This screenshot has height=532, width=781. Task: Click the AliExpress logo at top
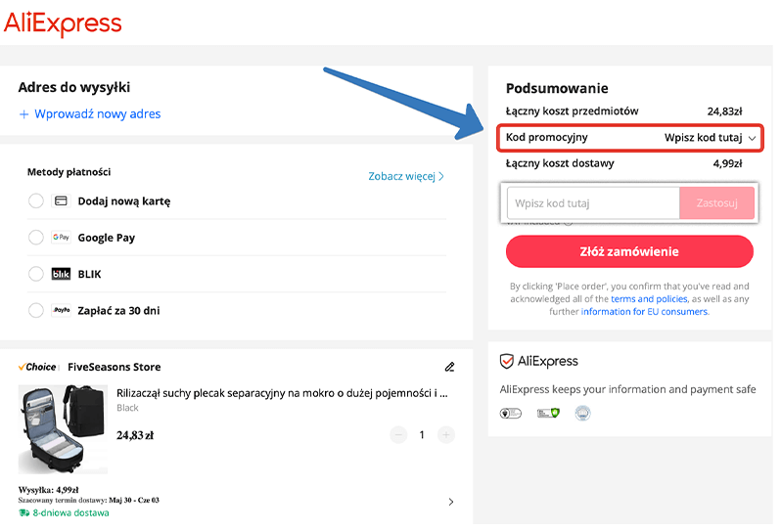pos(63,23)
